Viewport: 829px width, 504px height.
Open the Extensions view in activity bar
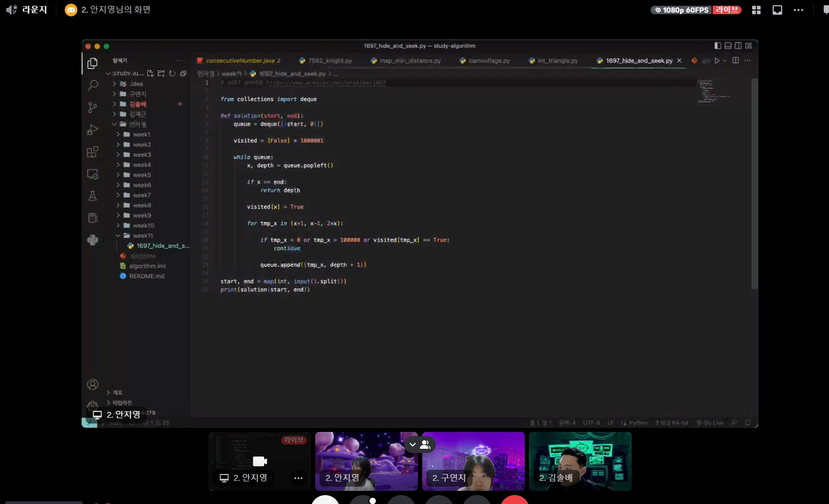[x=93, y=152]
